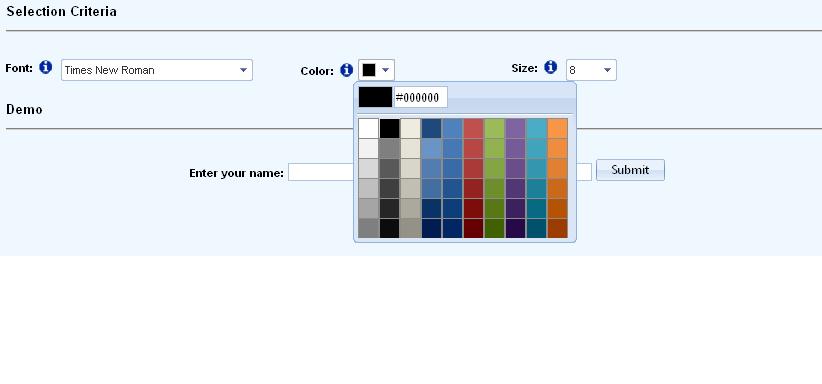Click the #000000 hex code field
Image resolution: width=822 pixels, height=384 pixels.
click(x=421, y=98)
